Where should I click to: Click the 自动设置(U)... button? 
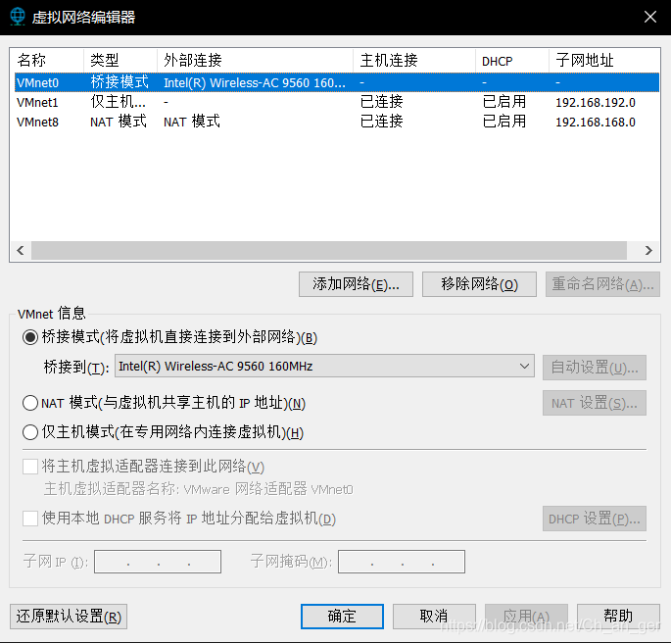coord(595,368)
